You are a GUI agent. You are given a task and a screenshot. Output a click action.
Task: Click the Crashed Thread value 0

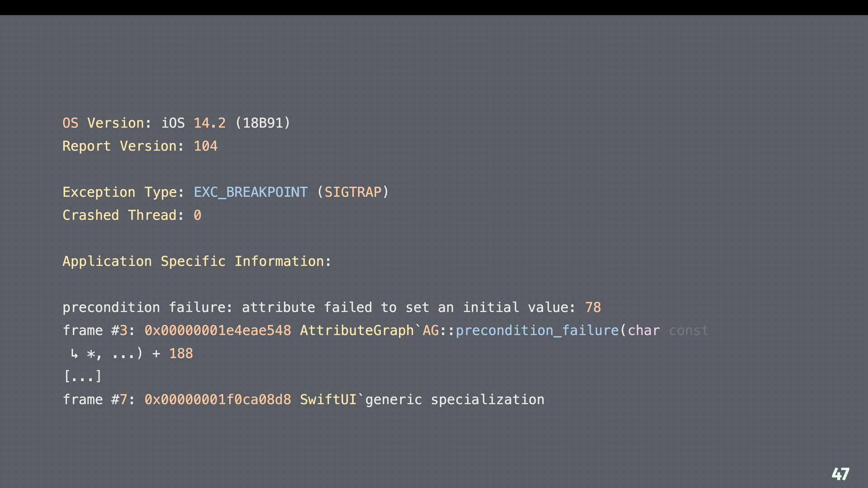pyautogui.click(x=198, y=215)
